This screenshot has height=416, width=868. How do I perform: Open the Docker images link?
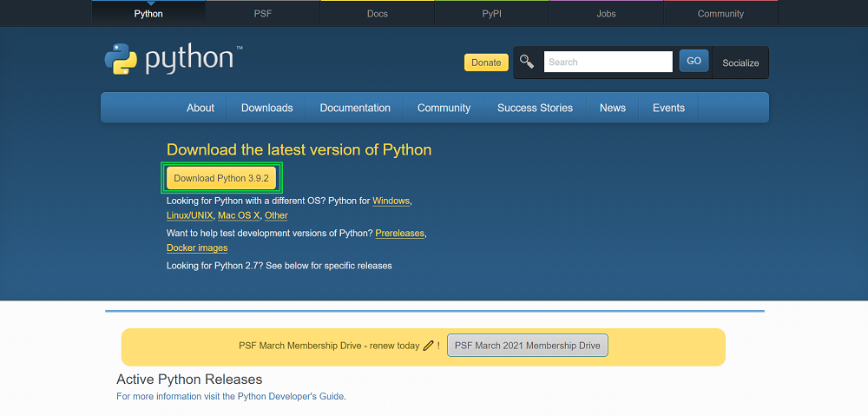click(197, 248)
